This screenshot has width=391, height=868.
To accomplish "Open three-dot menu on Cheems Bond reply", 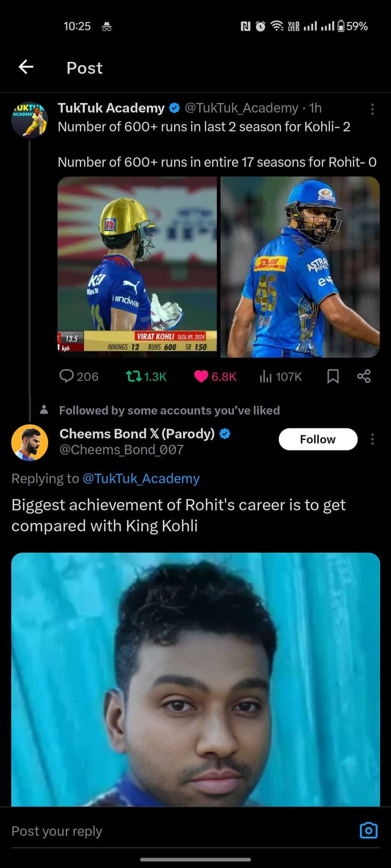I will tap(372, 439).
